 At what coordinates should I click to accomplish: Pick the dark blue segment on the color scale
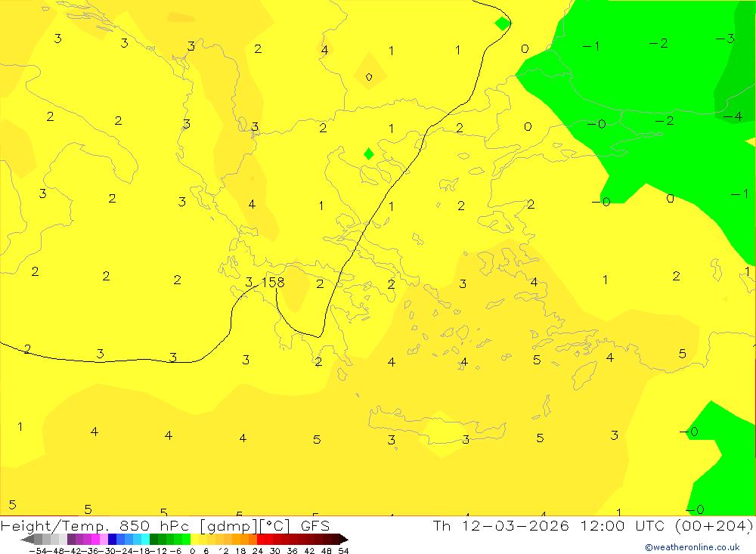pos(113,539)
